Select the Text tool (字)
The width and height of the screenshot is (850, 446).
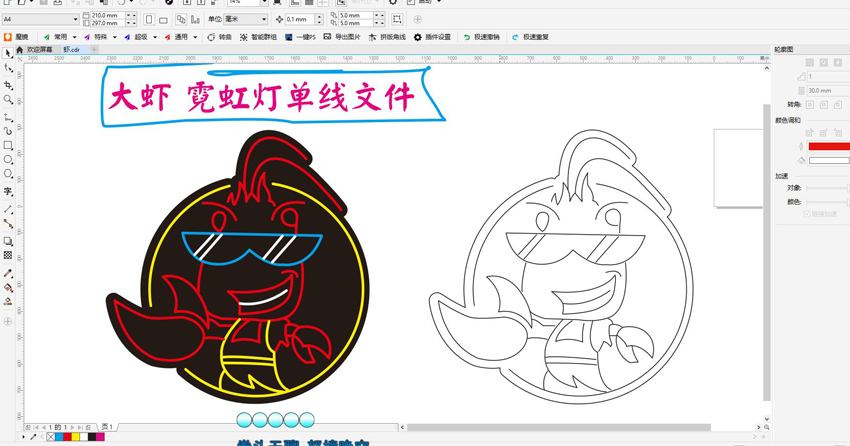tap(8, 191)
